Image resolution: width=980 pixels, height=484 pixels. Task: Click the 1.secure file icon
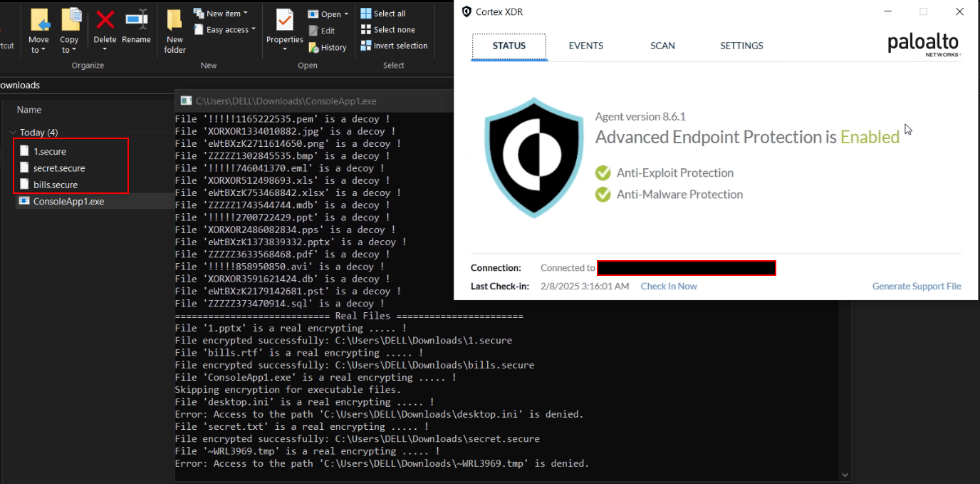pos(25,151)
